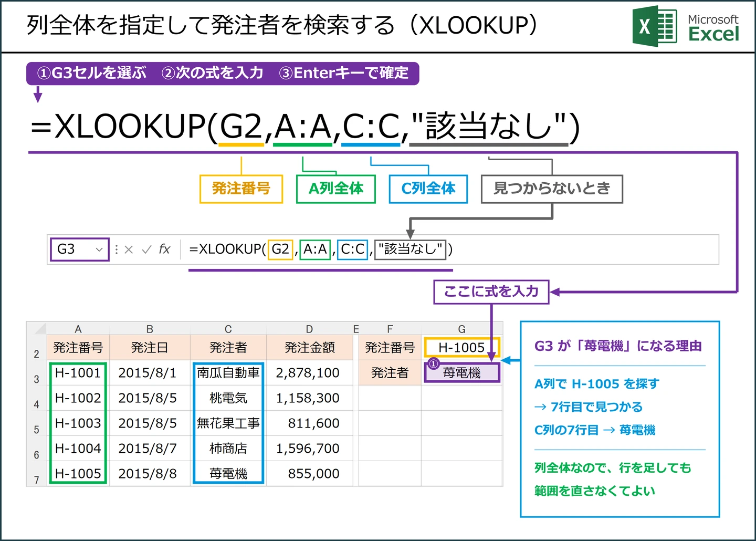Viewport: 756px width, 541px height.
Task: Click cell B7 date 2015/8/8
Action: point(150,474)
